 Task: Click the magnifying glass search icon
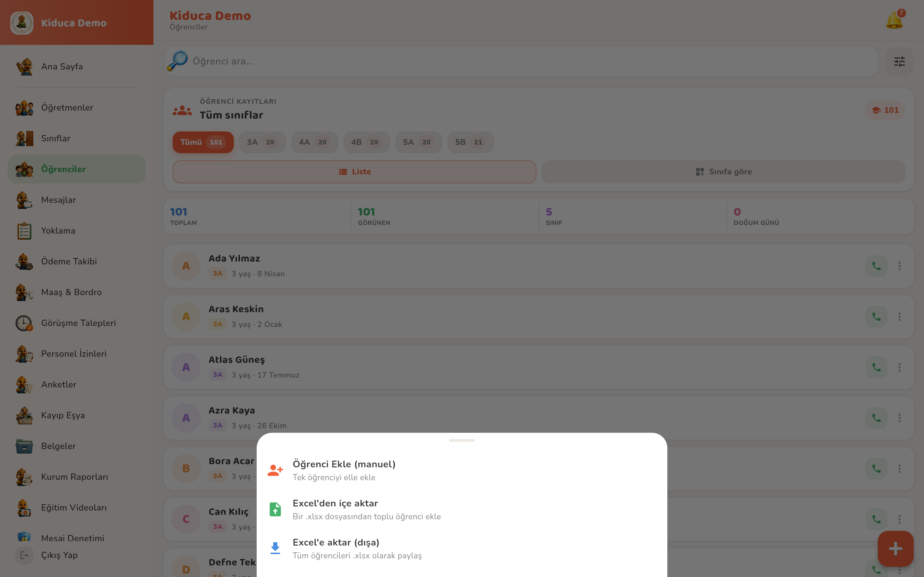click(177, 61)
